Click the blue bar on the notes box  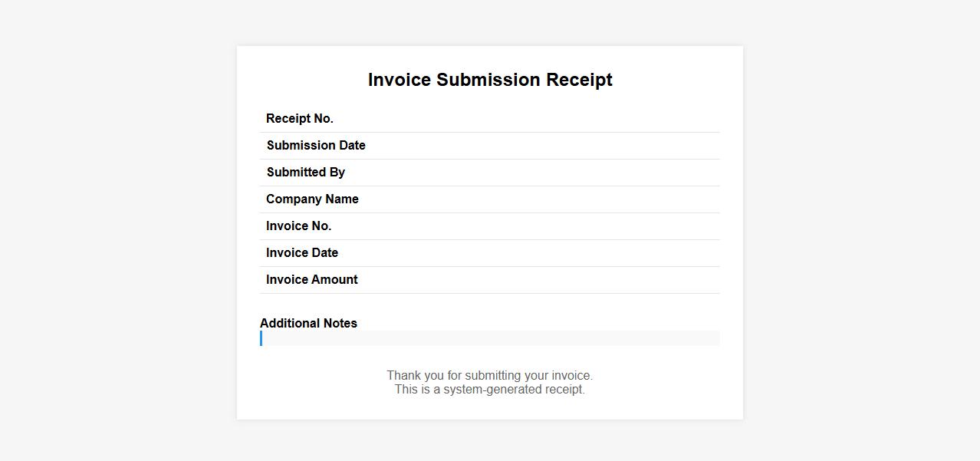point(261,338)
